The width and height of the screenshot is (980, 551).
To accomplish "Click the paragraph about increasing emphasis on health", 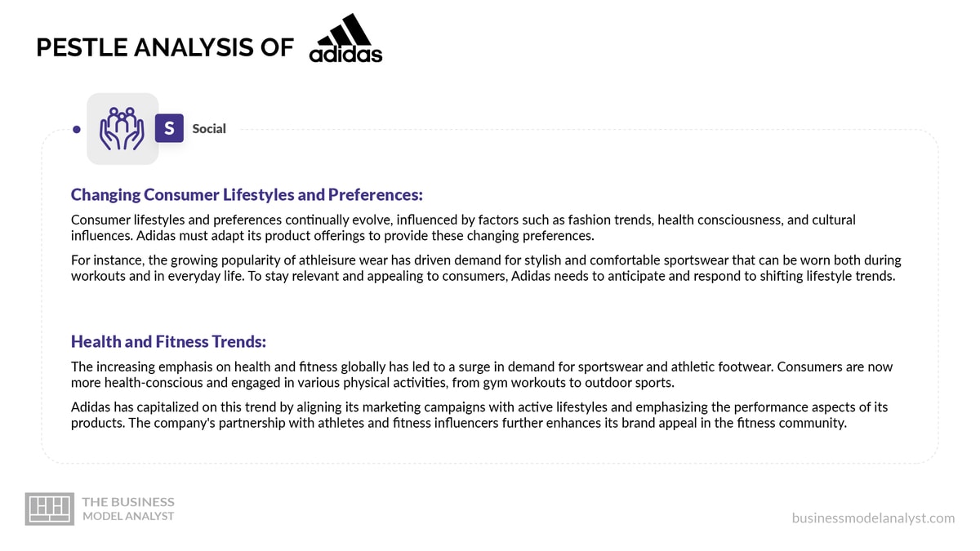I will 482,374.
